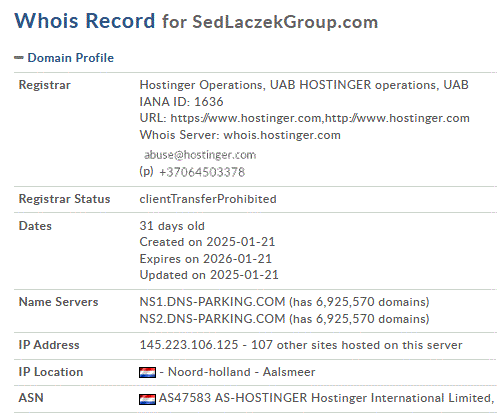Open the 145.223.106.125 IP address link

(x=189, y=345)
